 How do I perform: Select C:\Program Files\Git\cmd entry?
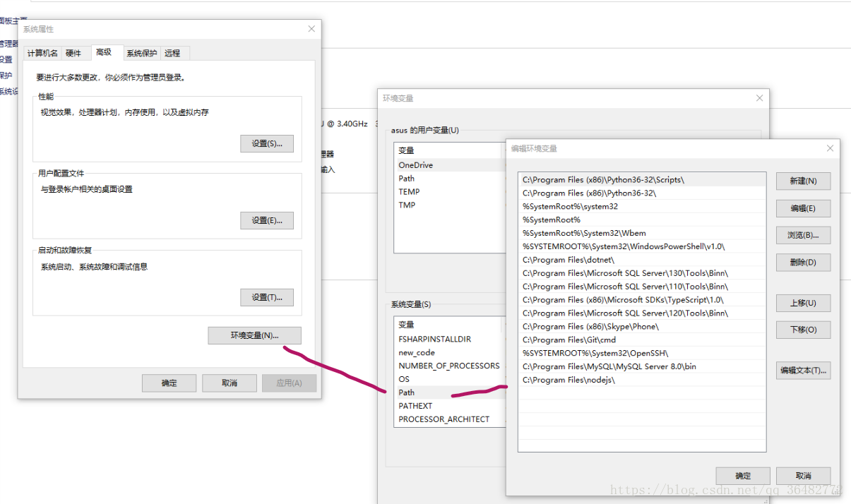tap(642, 340)
